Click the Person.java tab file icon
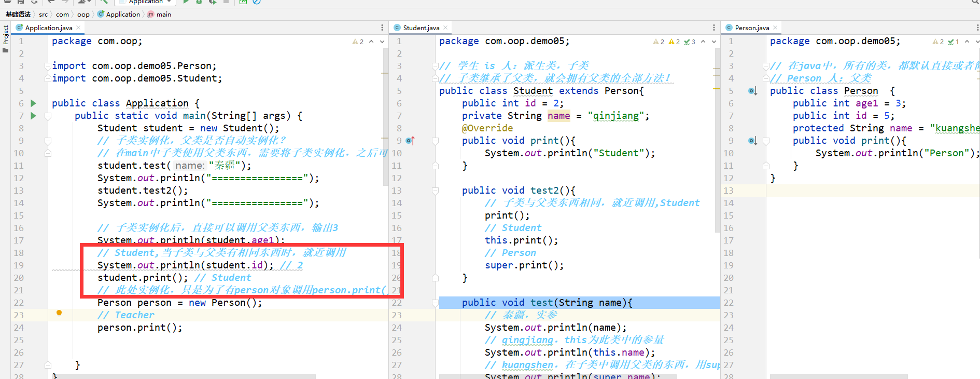 click(729, 28)
